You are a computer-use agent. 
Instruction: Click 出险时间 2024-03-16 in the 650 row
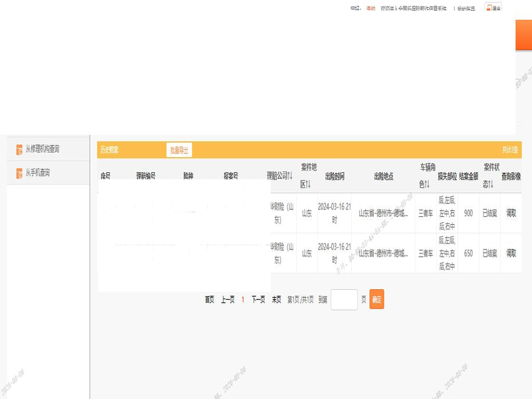click(x=334, y=253)
